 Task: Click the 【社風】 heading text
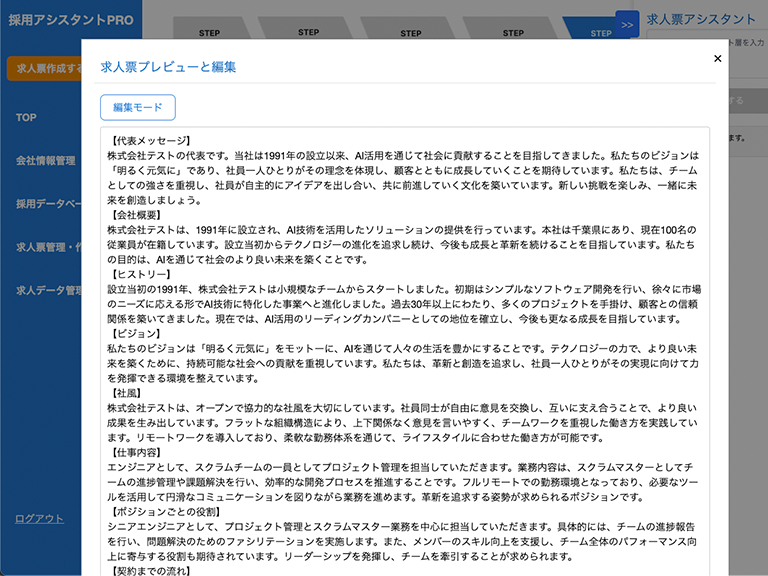point(124,393)
